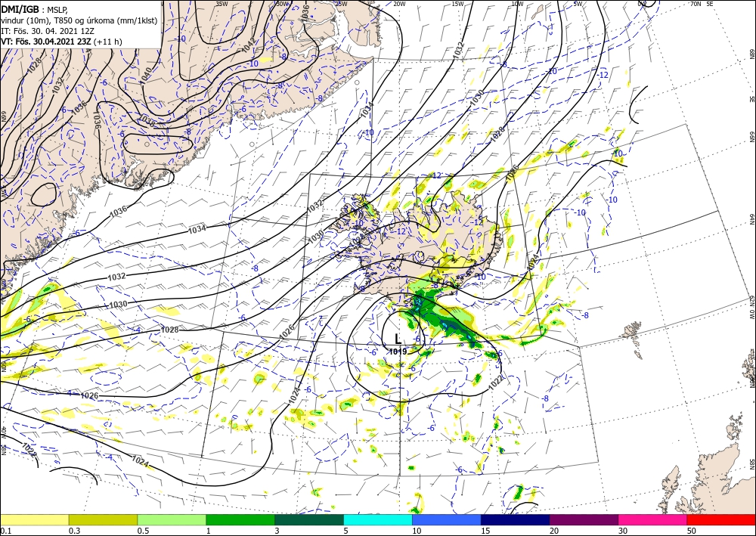756x536 pixels.
Task: Click the 1019 central pressure value
Action: coord(398,352)
